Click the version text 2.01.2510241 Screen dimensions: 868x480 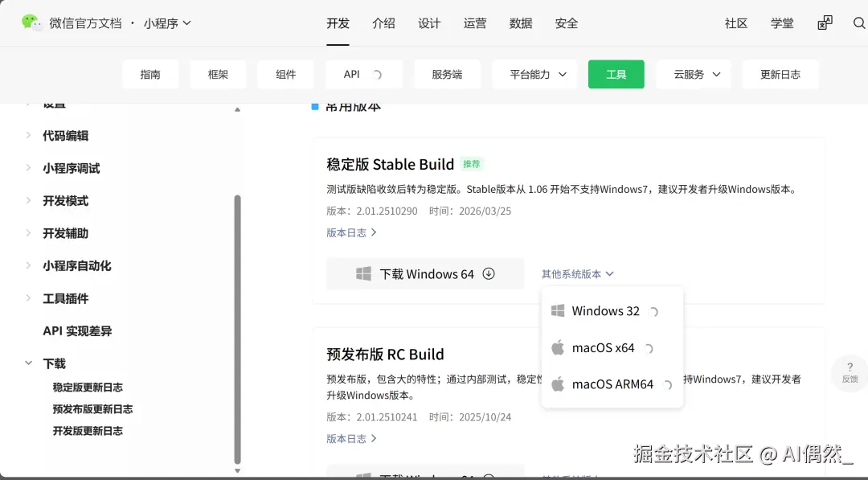387,417
